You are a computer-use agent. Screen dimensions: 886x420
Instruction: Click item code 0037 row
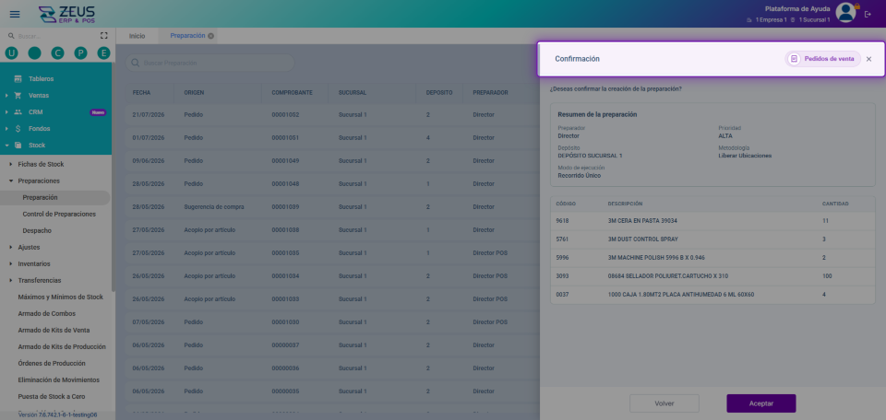tap(713, 295)
